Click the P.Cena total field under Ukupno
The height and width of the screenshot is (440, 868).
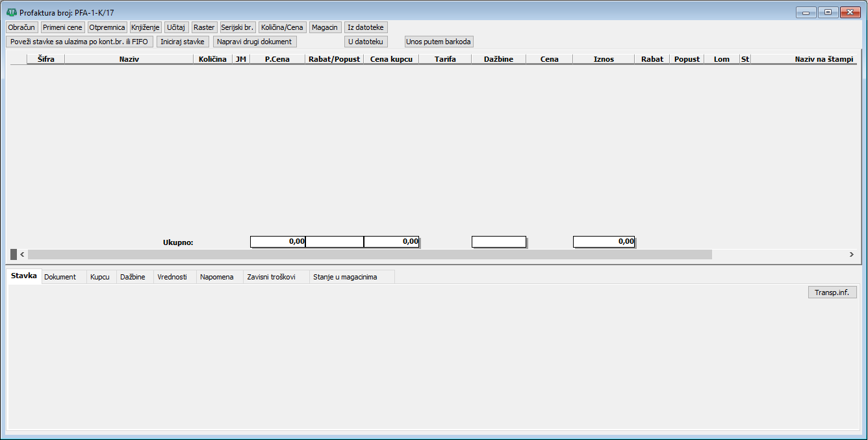pos(277,242)
